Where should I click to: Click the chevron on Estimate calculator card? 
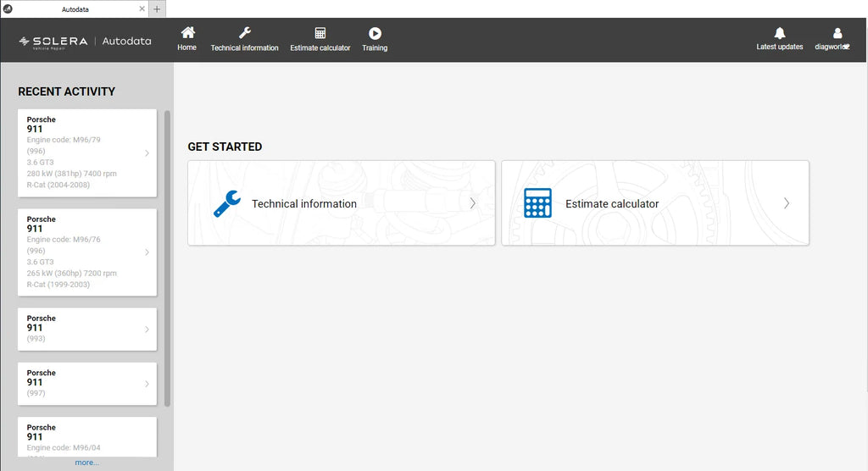point(787,203)
